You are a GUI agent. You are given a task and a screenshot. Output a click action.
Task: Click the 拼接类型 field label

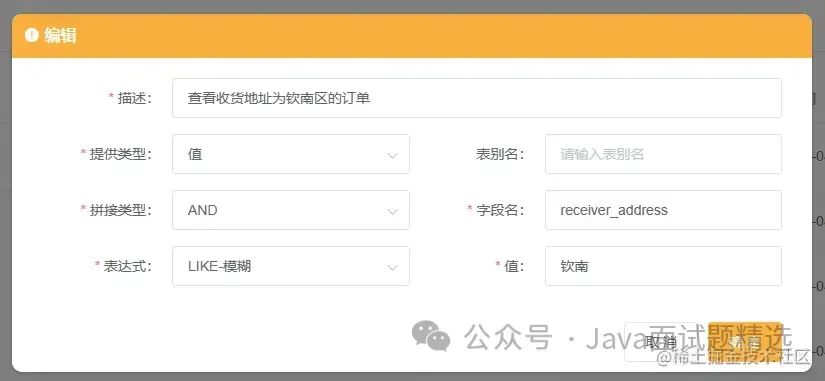point(120,210)
